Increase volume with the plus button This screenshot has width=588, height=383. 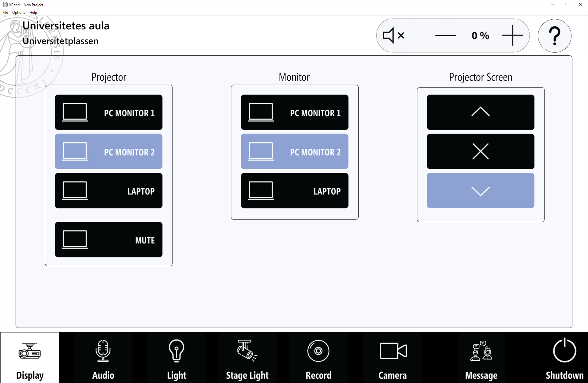click(513, 36)
